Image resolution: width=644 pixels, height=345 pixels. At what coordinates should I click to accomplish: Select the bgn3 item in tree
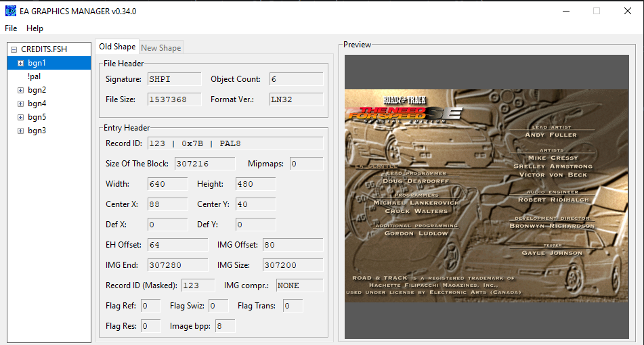tap(37, 131)
